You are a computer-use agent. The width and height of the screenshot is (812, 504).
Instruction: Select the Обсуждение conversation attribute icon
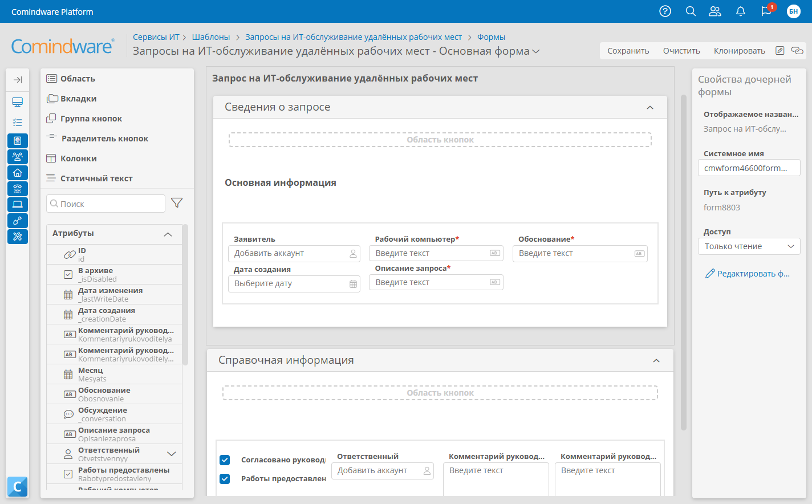(x=68, y=414)
